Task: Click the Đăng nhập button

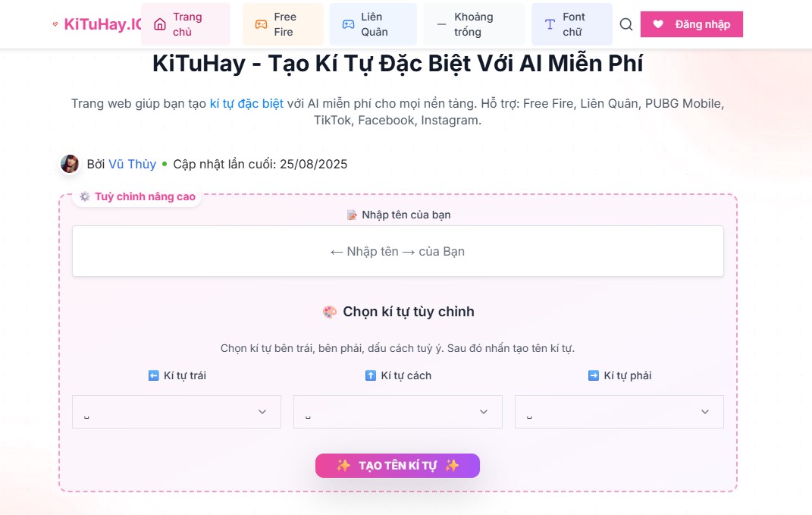Action: [691, 24]
